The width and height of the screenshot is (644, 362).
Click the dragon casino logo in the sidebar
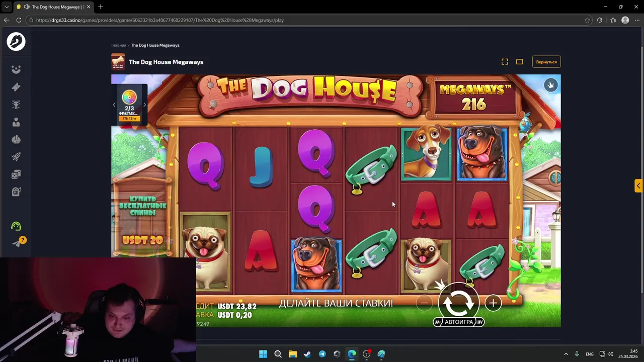click(16, 41)
